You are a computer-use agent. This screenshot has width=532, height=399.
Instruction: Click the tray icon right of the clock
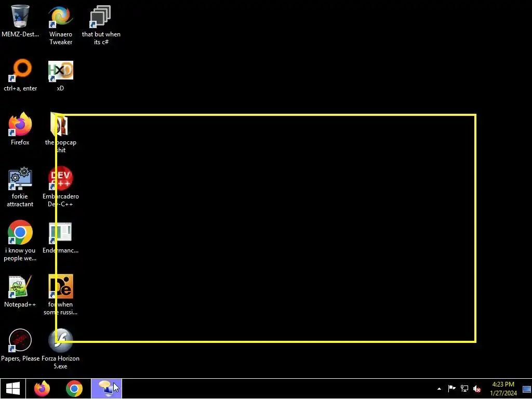click(527, 389)
